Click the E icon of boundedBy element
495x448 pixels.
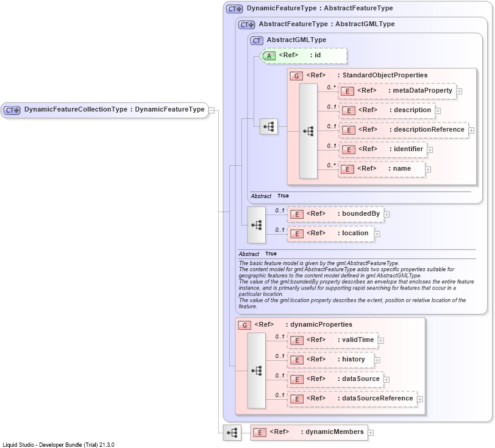tap(297, 215)
